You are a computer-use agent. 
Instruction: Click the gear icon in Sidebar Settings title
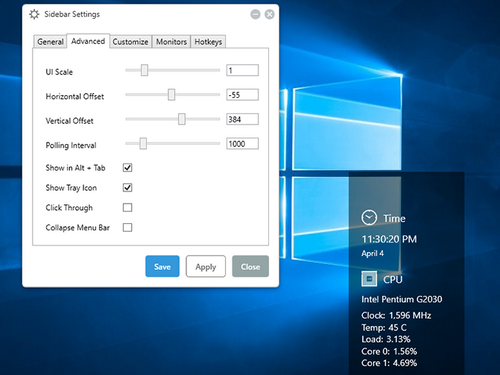[x=34, y=14]
